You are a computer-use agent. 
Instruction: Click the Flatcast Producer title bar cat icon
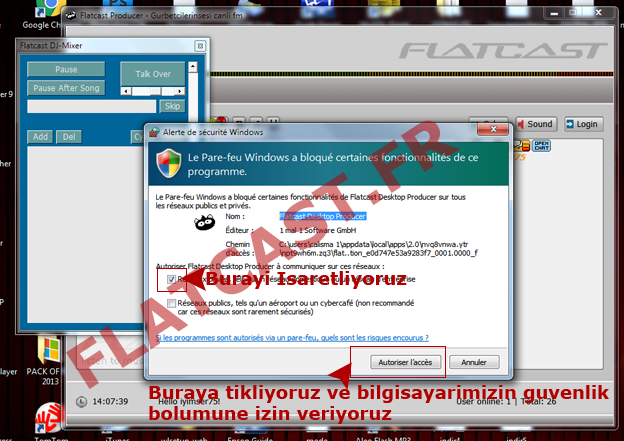[71, 16]
